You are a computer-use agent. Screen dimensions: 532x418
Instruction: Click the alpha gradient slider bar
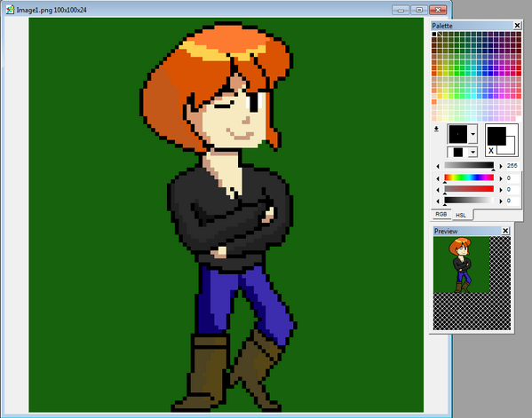[469, 165]
